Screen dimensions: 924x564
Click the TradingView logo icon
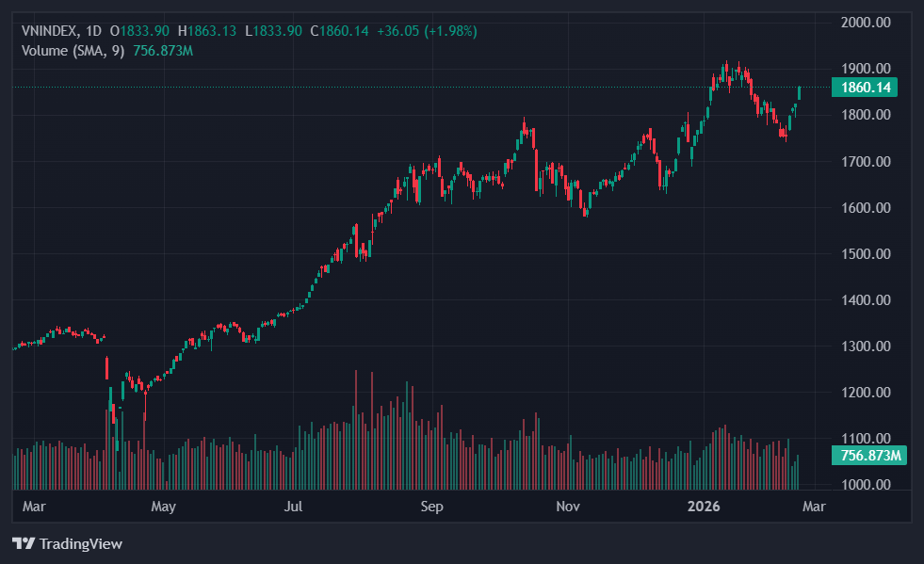[x=23, y=543]
